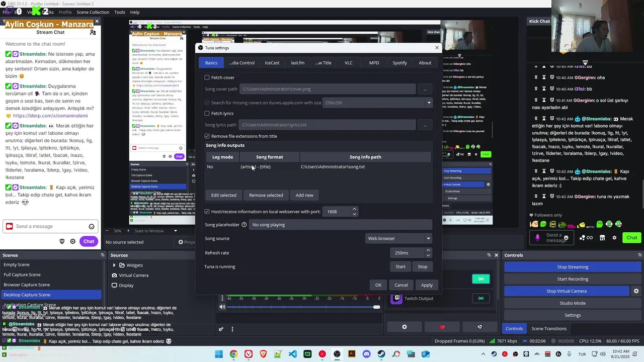The image size is (644, 362).
Task: Switch to Scene Transitions tab
Action: point(549,328)
